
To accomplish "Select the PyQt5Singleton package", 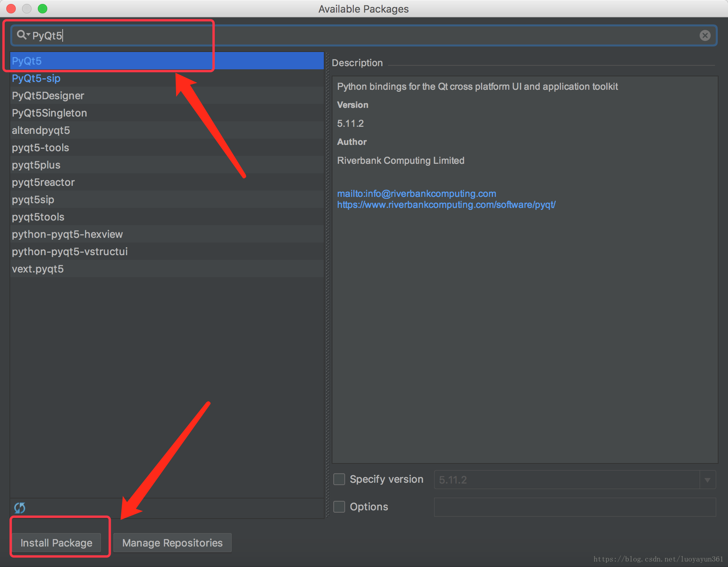I will tap(167, 113).
